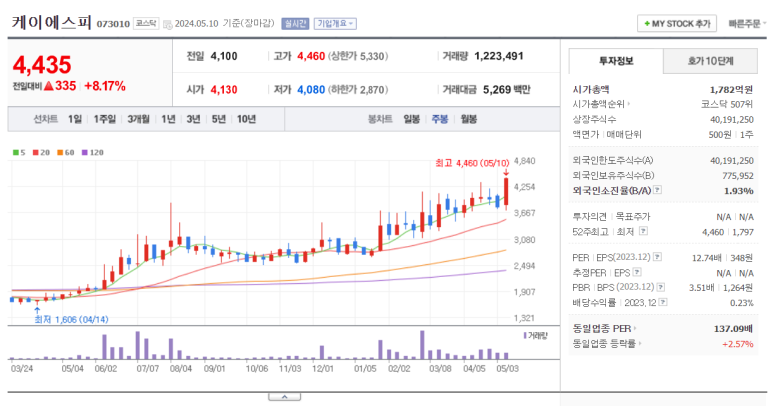The height and width of the screenshot is (406, 773).
Task: Click the red 20-period moving average legend
Action: pos(41,152)
